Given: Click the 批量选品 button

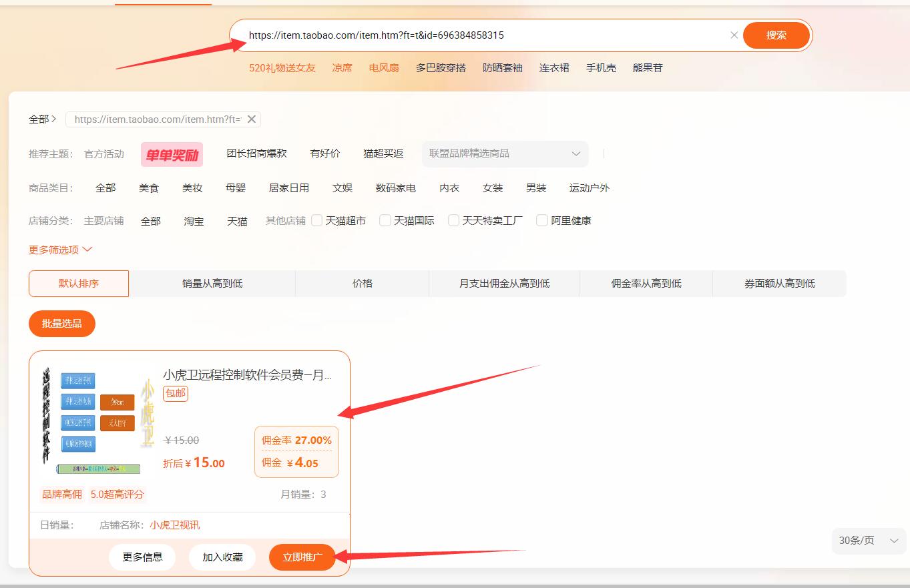Looking at the screenshot, I should tap(62, 324).
